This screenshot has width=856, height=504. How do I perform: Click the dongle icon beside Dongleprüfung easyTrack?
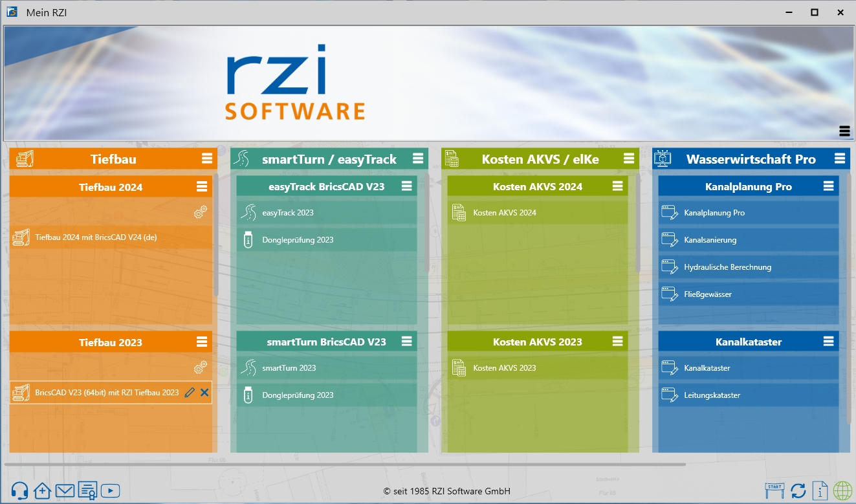pos(248,239)
